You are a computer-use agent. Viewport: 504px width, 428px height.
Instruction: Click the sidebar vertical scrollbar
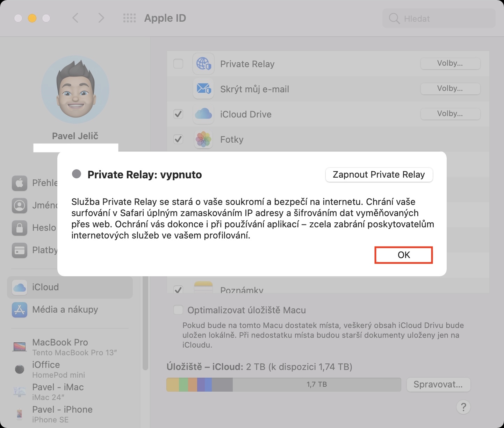pos(145,323)
